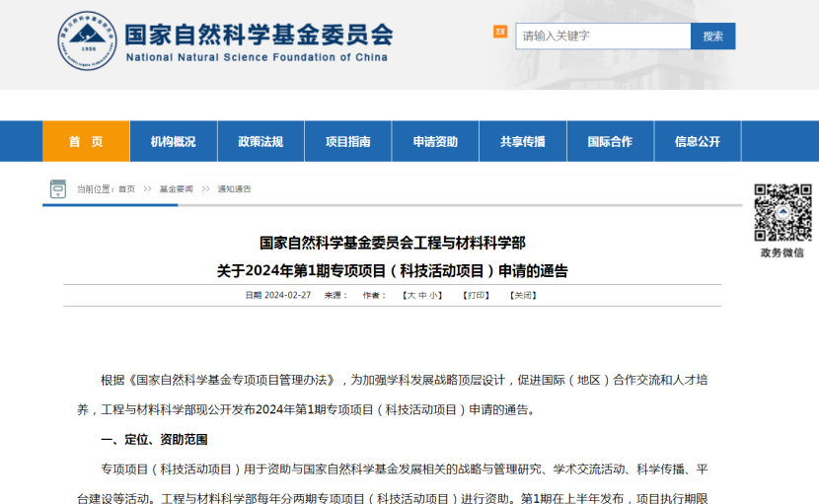Open the 信息公开 menu

[x=697, y=142]
